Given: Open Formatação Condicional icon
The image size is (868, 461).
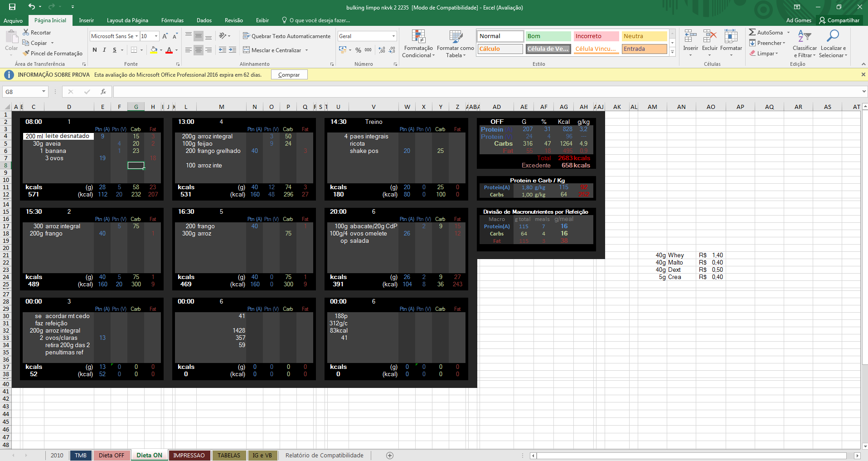Looking at the screenshot, I should click(418, 36).
